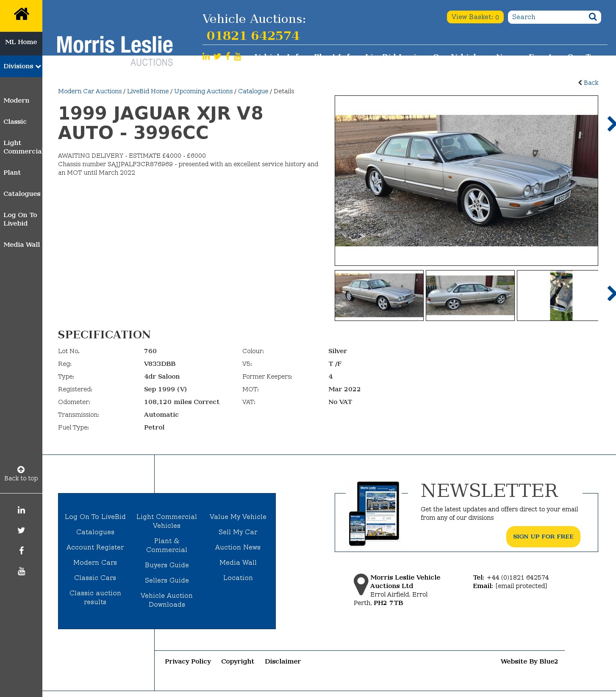This screenshot has height=697, width=616.
Task: Select side-view Jaguar thumbnail
Action: [470, 296]
